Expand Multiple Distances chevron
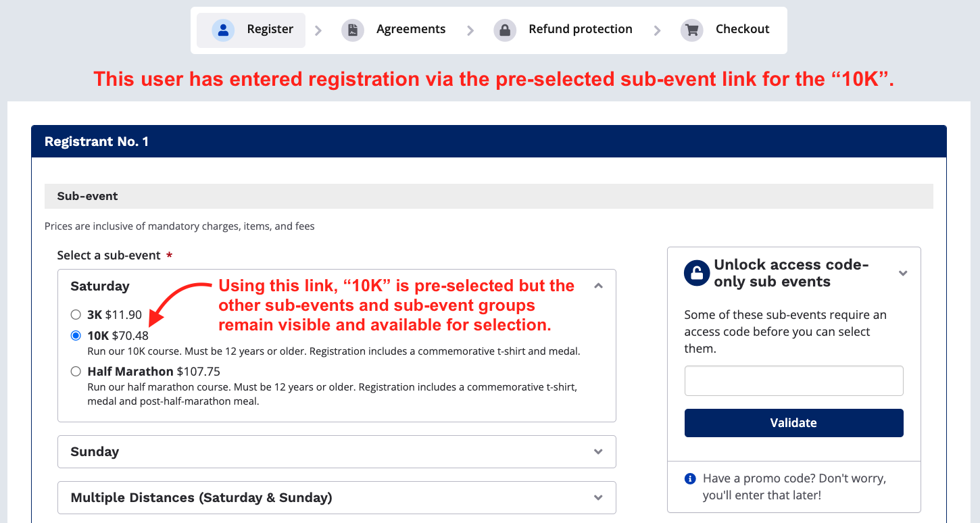 point(598,498)
